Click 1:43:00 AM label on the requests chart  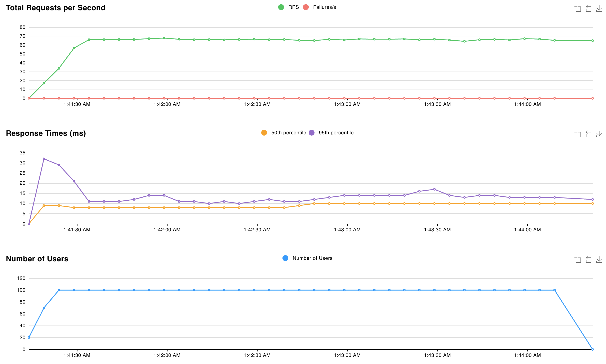click(347, 104)
